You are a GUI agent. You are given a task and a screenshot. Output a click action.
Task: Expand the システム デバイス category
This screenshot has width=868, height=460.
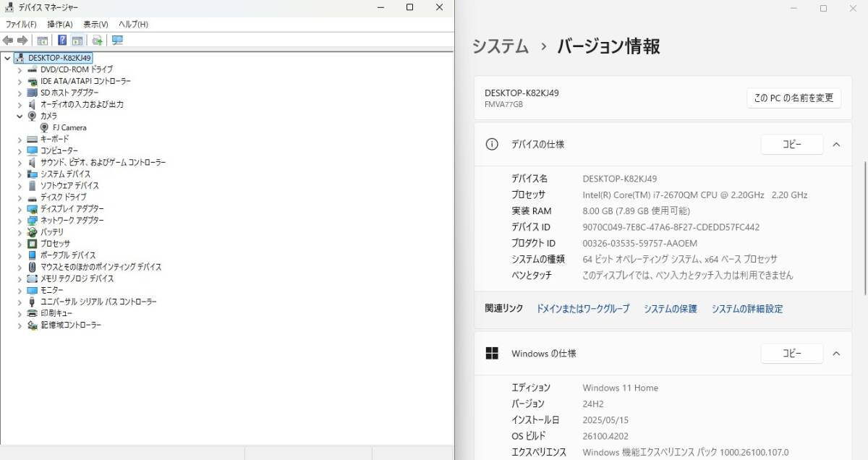[x=20, y=174]
